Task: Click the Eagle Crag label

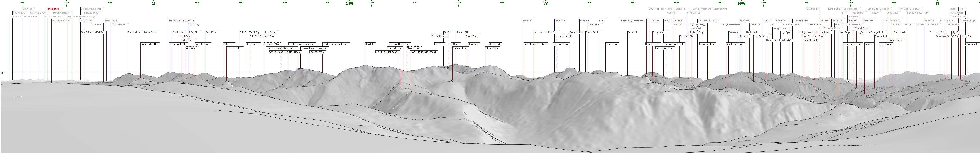Action: pos(885,44)
